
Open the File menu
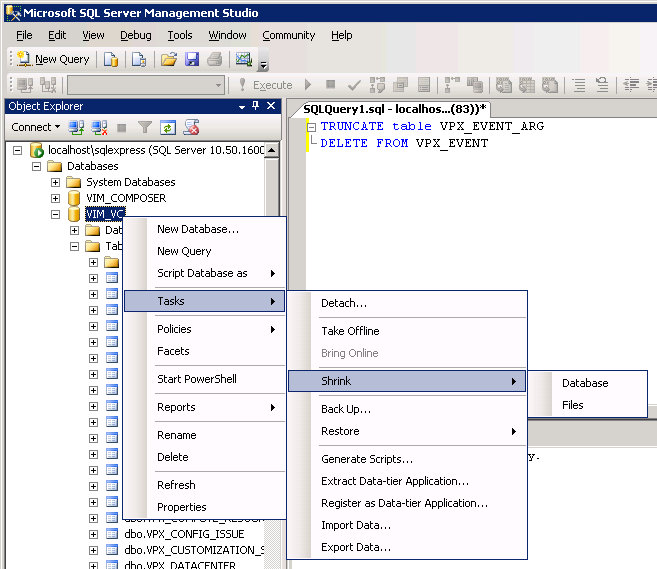coord(24,35)
